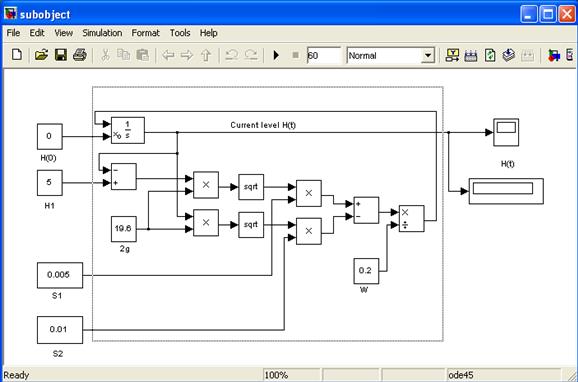This screenshot has width=578, height=382.
Task: Click the simulation stop time field showing 60
Action: (323, 56)
